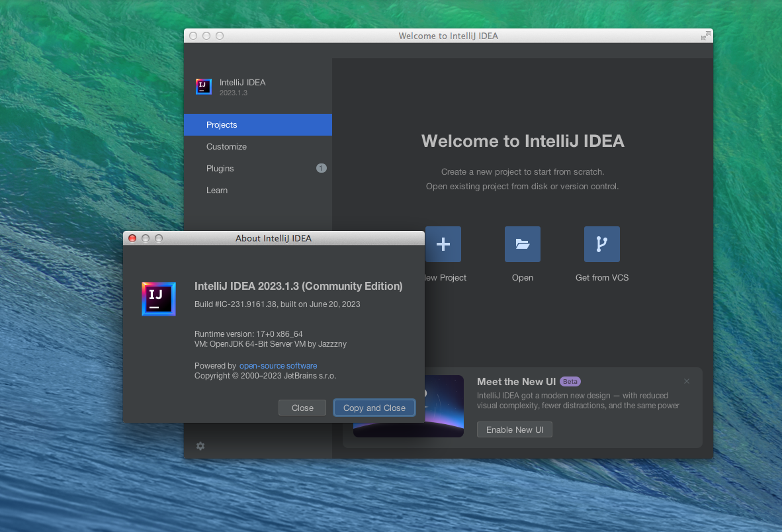The height and width of the screenshot is (532, 782).
Task: Click the IntelliJ IDEA logo in About dialog
Action: tap(159, 298)
